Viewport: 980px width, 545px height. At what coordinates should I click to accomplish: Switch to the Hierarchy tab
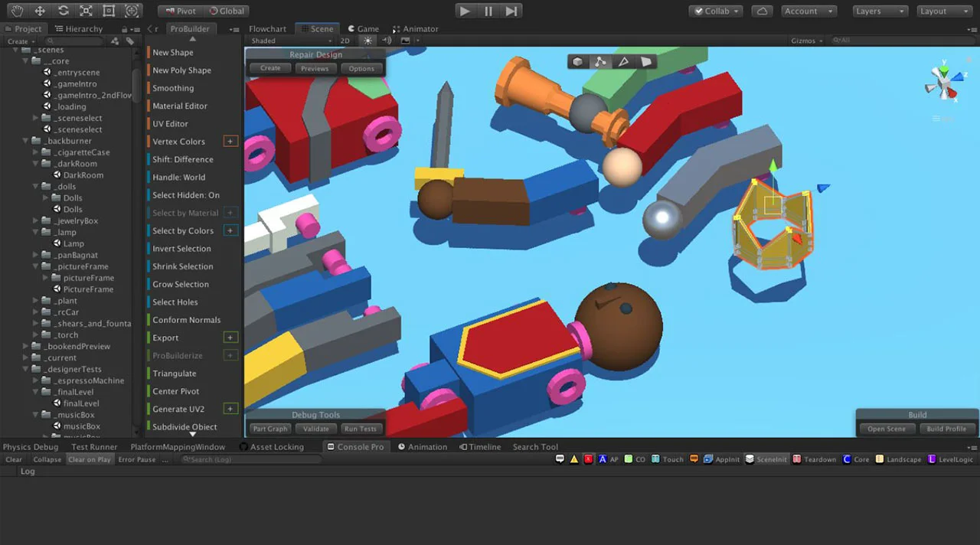77,29
